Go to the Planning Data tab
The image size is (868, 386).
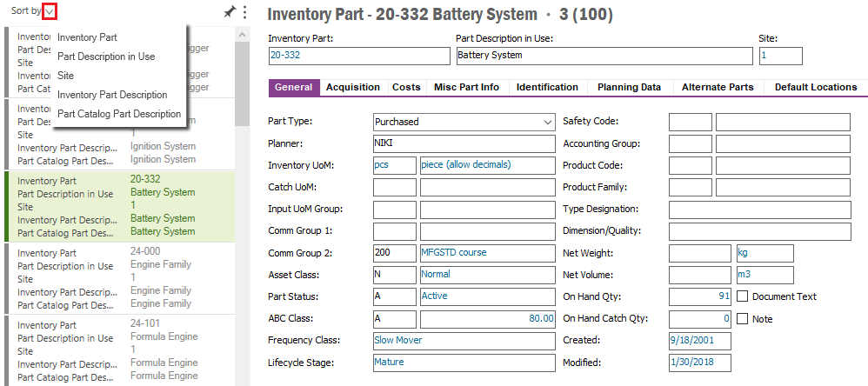point(629,87)
